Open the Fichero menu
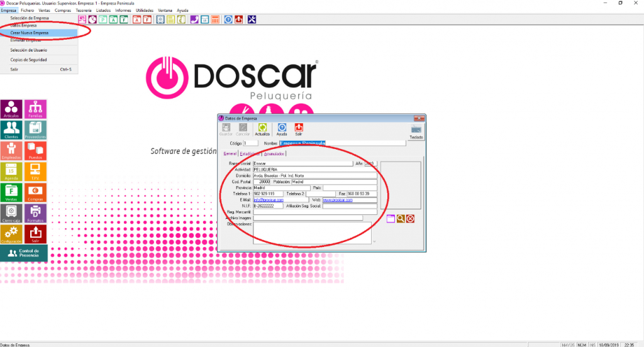This screenshot has width=644, height=347. pyautogui.click(x=28, y=10)
